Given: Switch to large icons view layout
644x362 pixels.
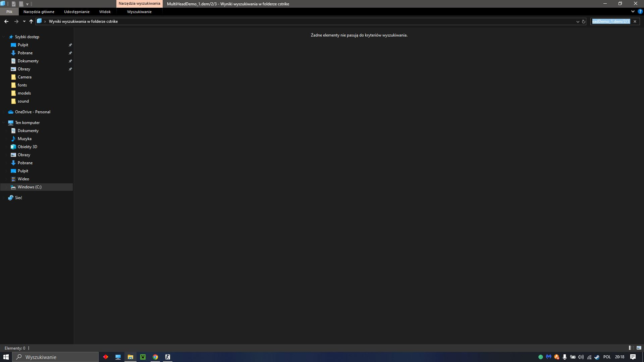Looking at the screenshot, I should 639,348.
